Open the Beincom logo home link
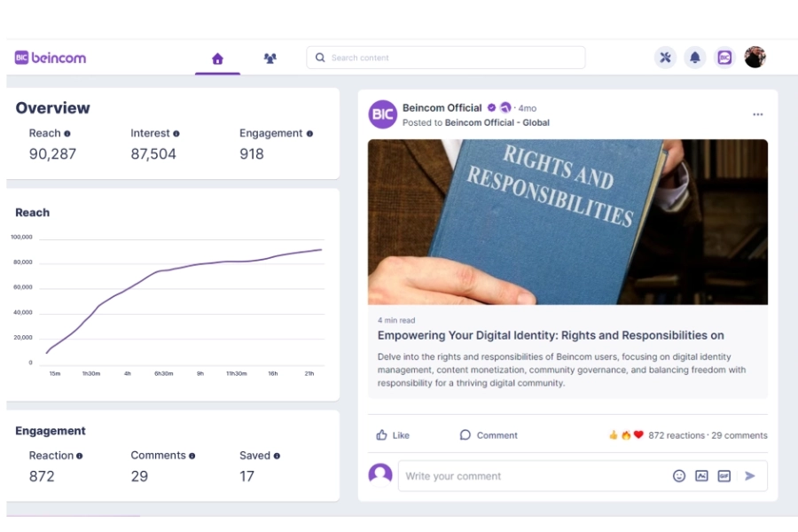This screenshot has width=798, height=532. (x=51, y=58)
